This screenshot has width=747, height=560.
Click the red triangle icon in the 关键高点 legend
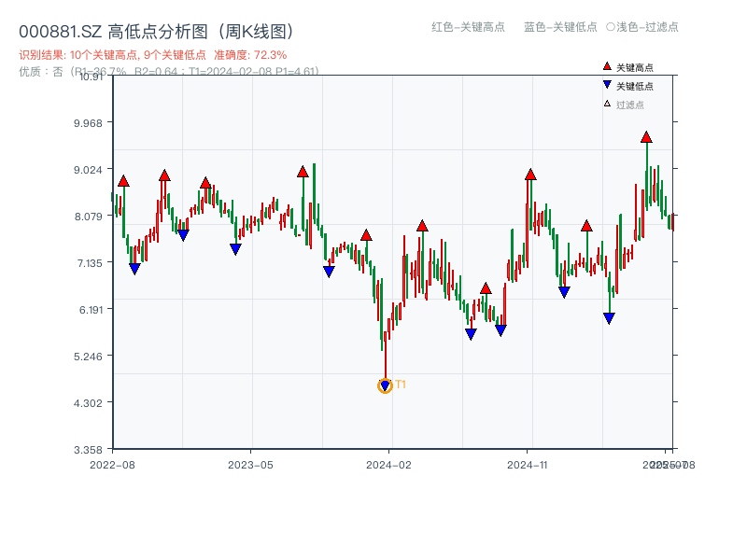click(607, 66)
